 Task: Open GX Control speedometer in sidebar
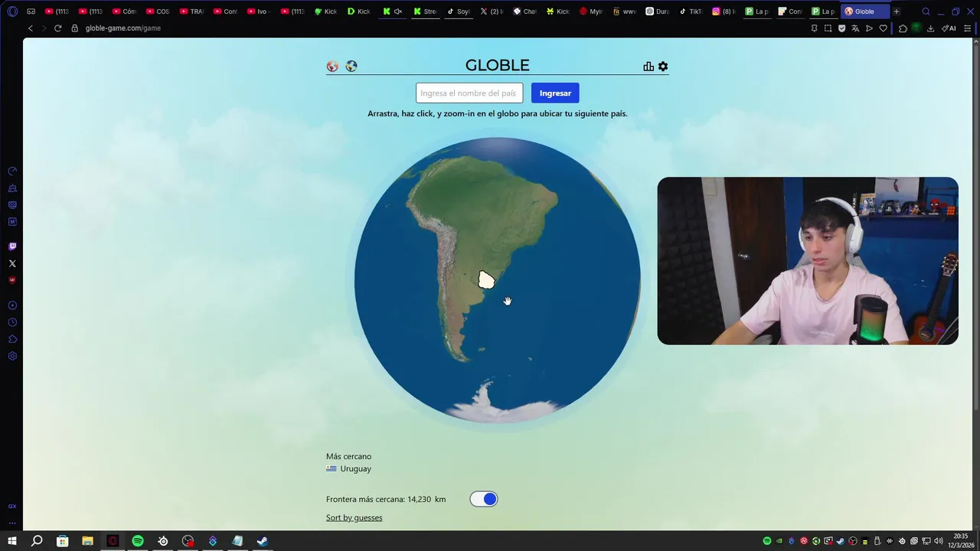tap(12, 171)
